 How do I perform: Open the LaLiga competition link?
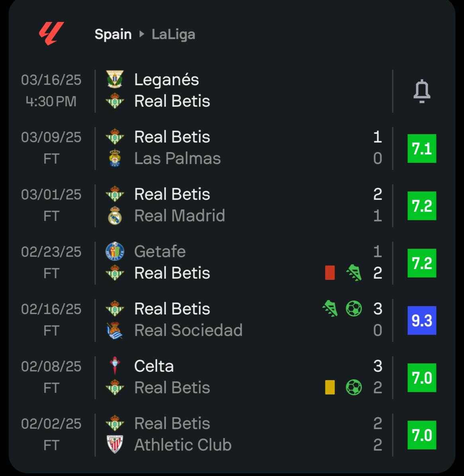coord(173,34)
